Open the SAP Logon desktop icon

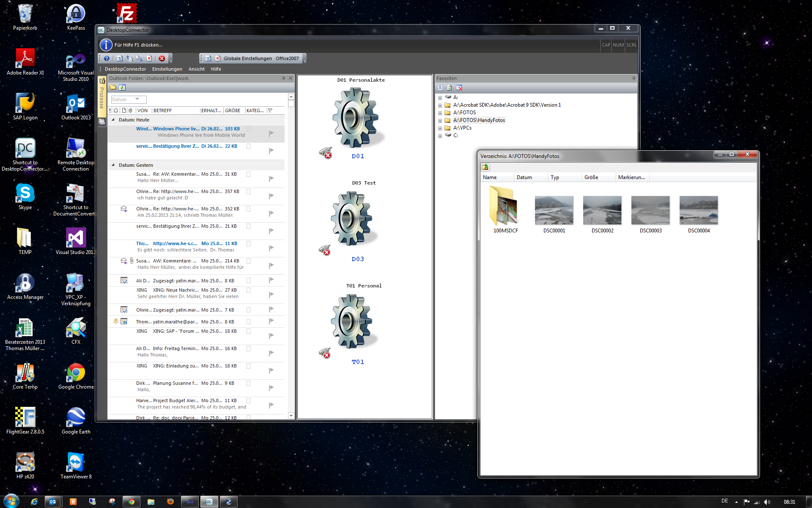click(x=25, y=107)
